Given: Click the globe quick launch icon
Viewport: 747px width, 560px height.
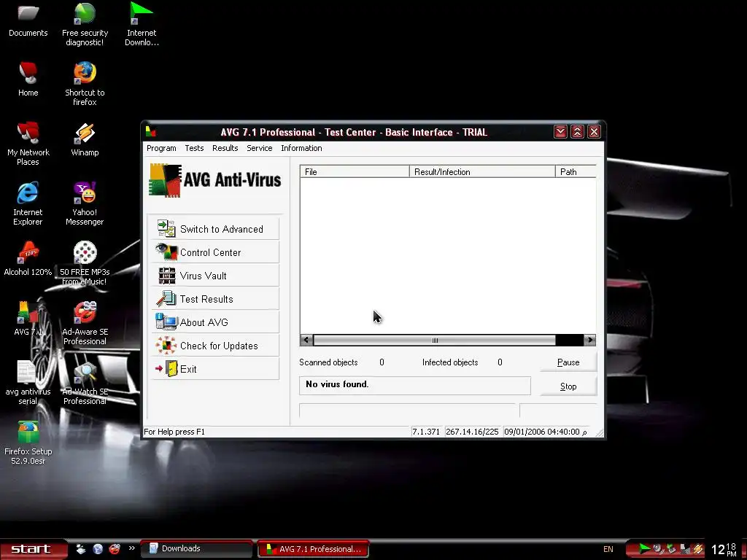Looking at the screenshot, I should (x=98, y=548).
